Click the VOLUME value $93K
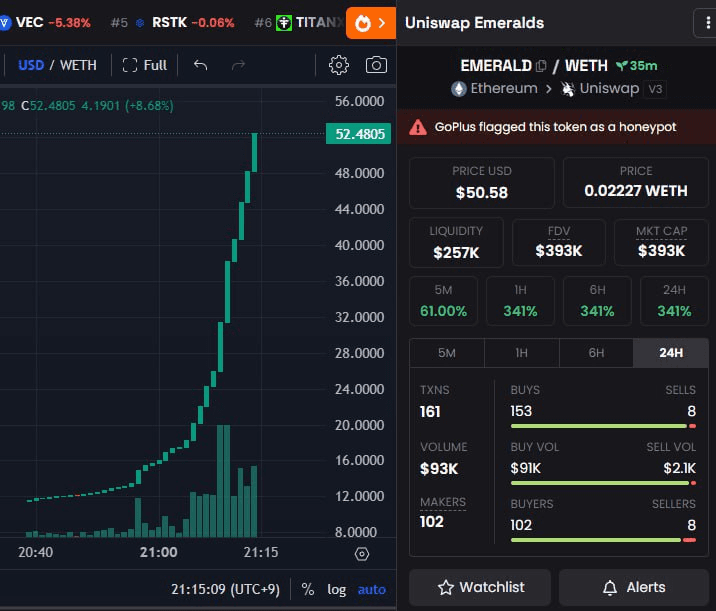Viewport: 716px width, 611px height. [439, 469]
